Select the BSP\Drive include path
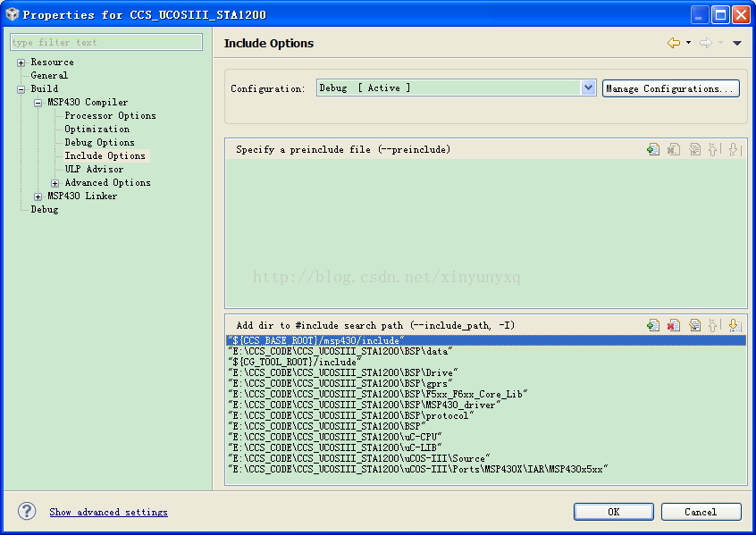The image size is (756, 535). pos(486,372)
